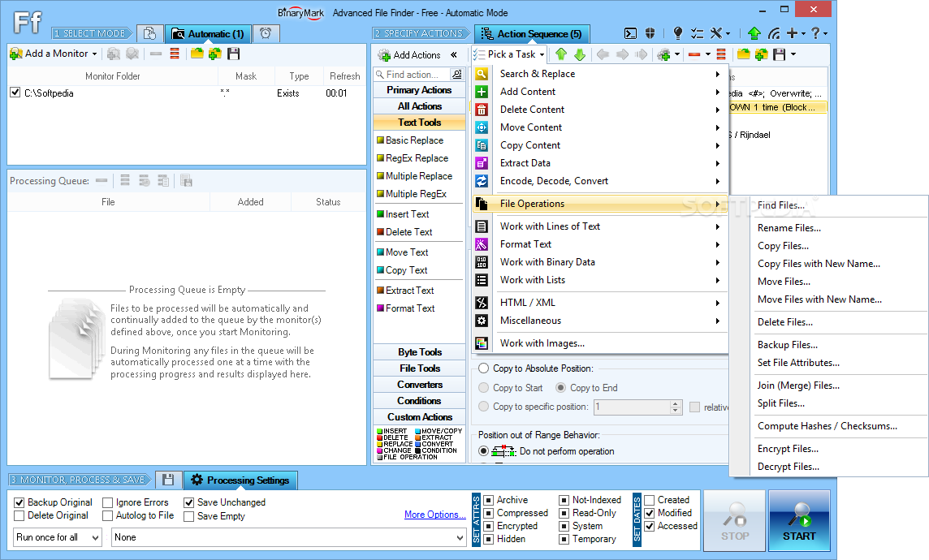Click the Work with Binary Data icon
929x560 pixels.
[x=482, y=262]
